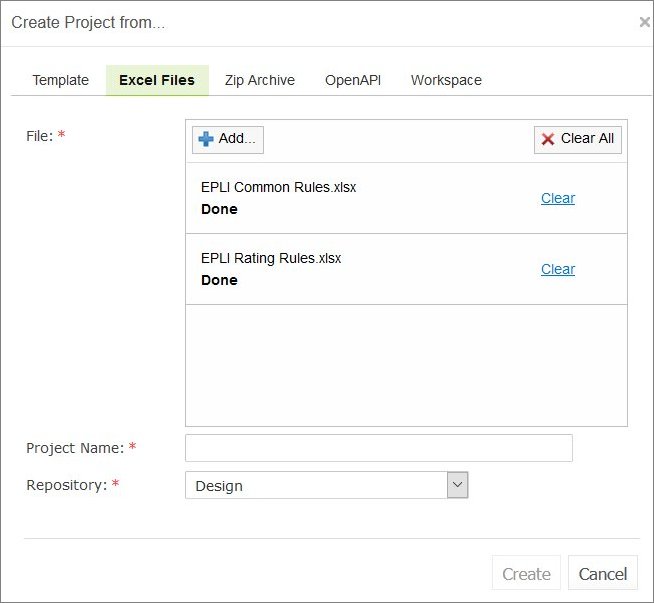This screenshot has width=654, height=603.
Task: Clear the EPLI Rating Rules.xlsx file
Action: pos(558,269)
